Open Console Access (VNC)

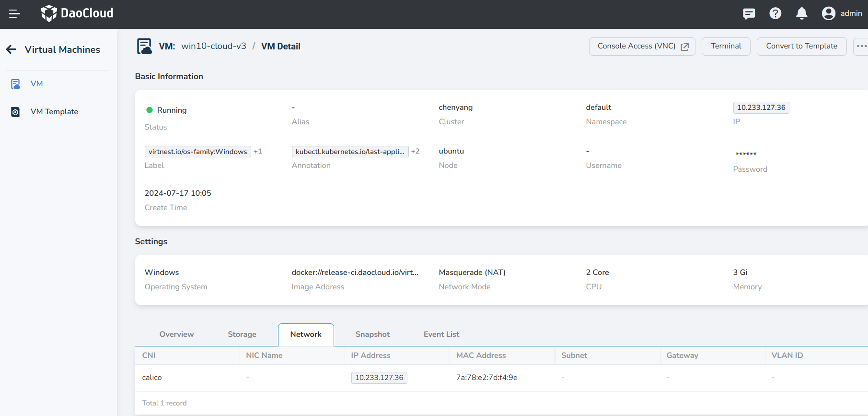click(642, 47)
